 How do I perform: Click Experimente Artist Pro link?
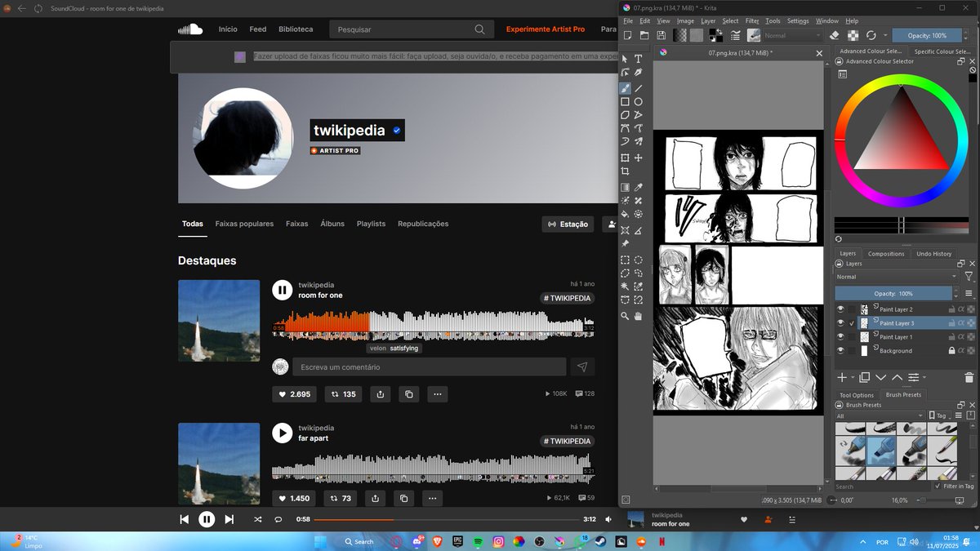[546, 29]
